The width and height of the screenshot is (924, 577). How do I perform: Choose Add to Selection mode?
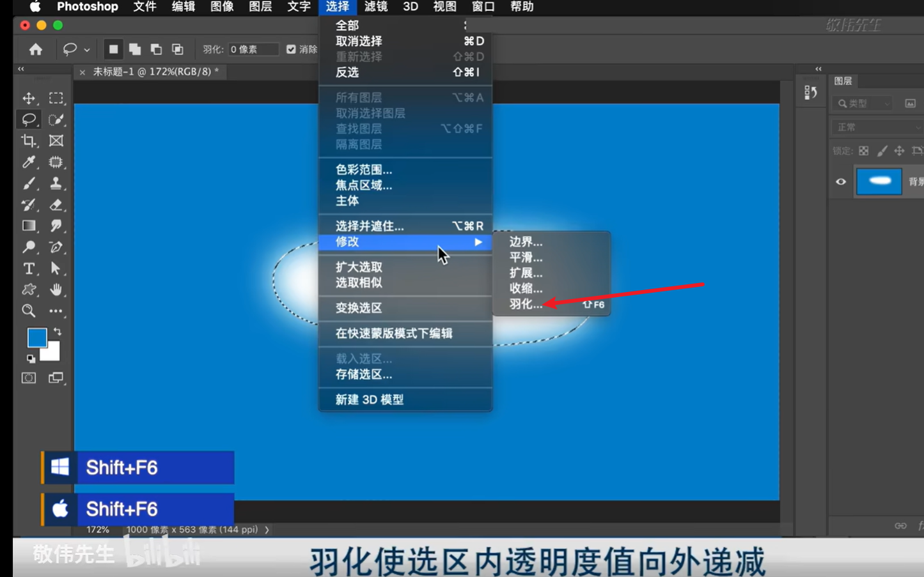point(135,49)
